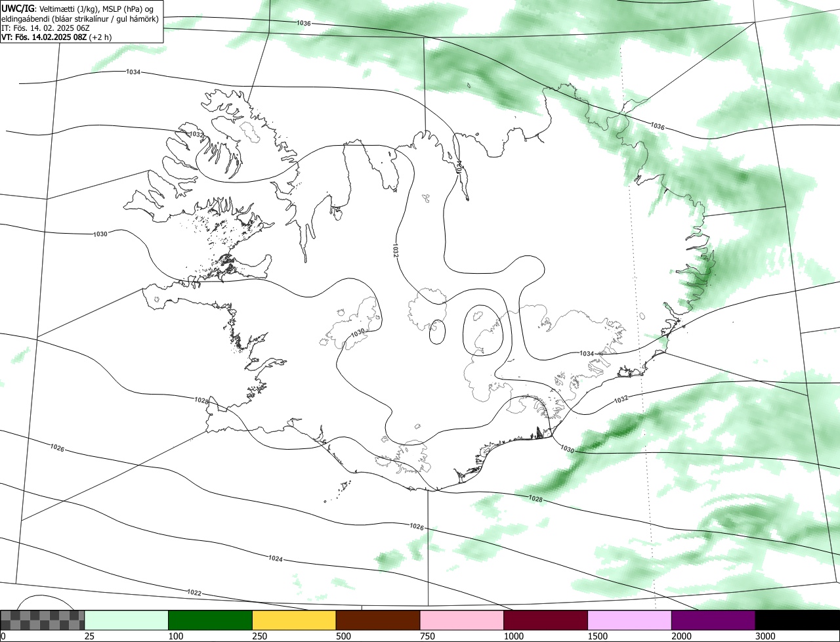Click the legend value '500'
This screenshot has height=642, width=840.
tap(343, 636)
